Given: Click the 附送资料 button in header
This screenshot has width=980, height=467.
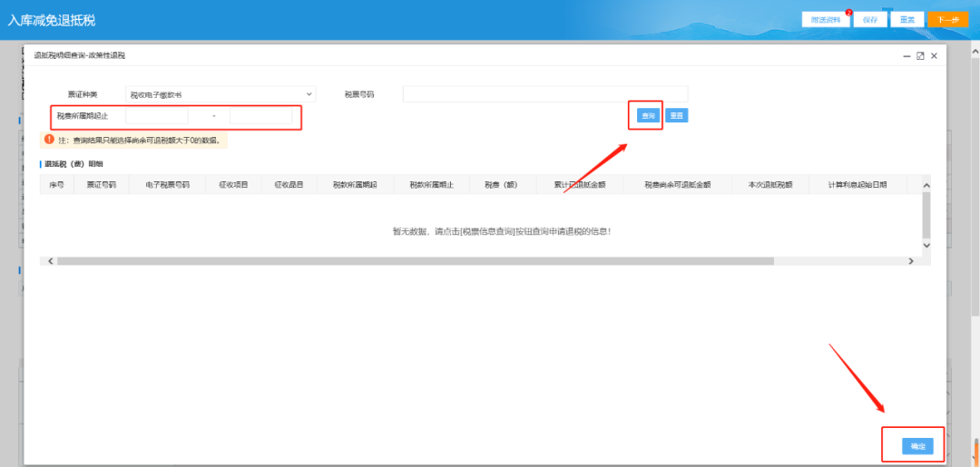Looking at the screenshot, I should pyautogui.click(x=826, y=20).
